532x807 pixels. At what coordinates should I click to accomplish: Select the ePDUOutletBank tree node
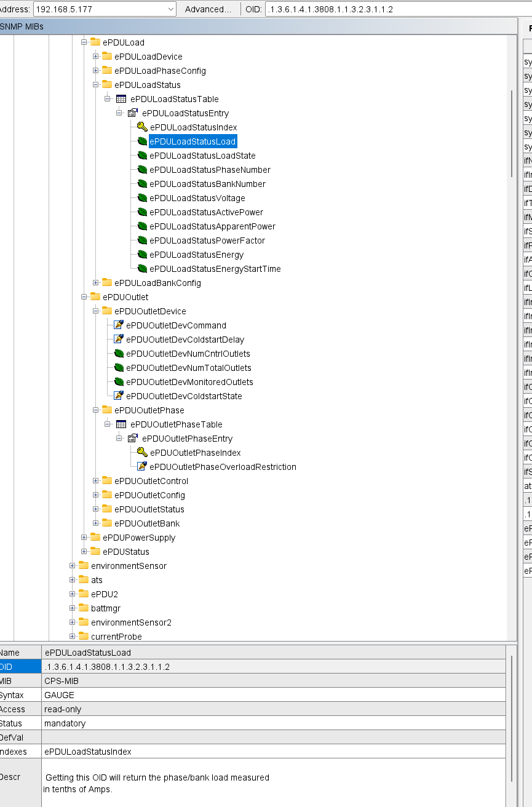coord(147,523)
